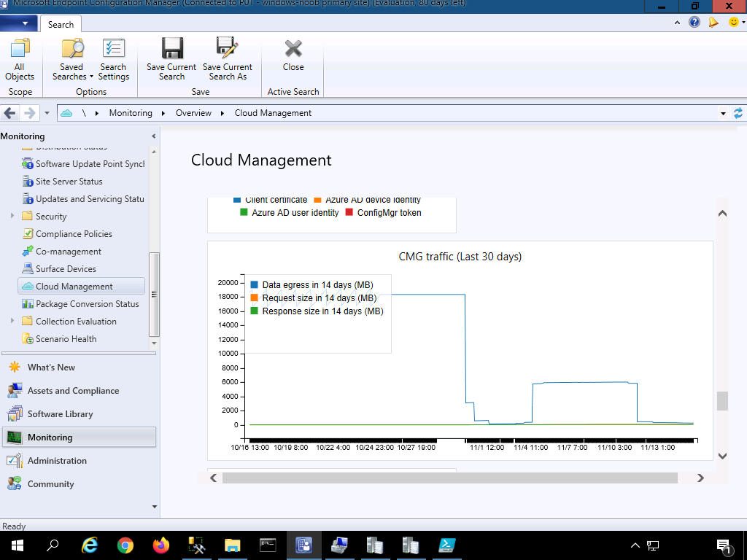Click Data egress legend blue swatch
This screenshot has height=560, width=747.
[x=254, y=285]
